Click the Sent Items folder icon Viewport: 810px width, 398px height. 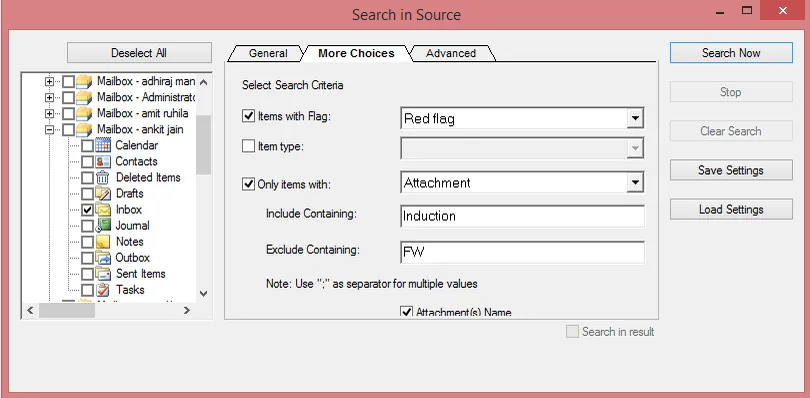point(103,273)
